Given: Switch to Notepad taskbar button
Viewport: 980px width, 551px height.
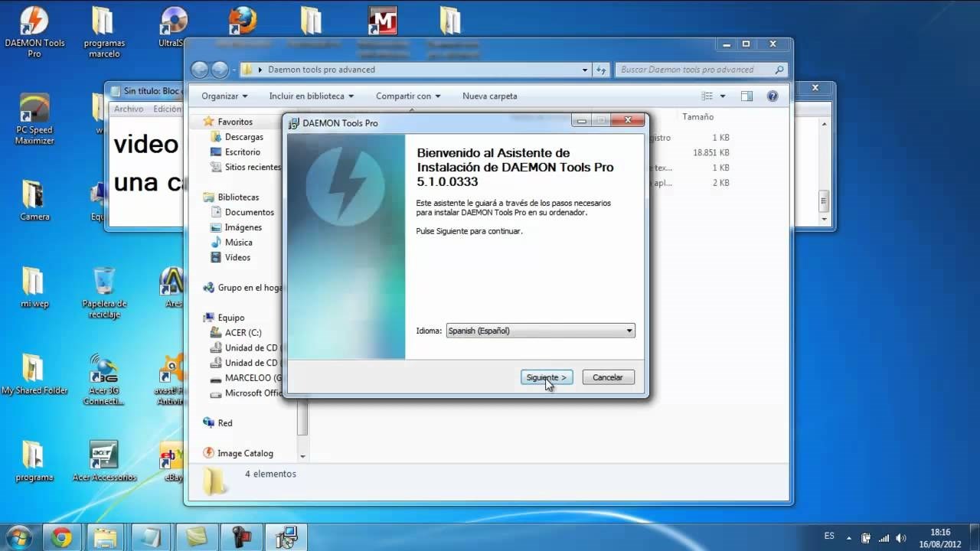Looking at the screenshot, I should [x=151, y=537].
